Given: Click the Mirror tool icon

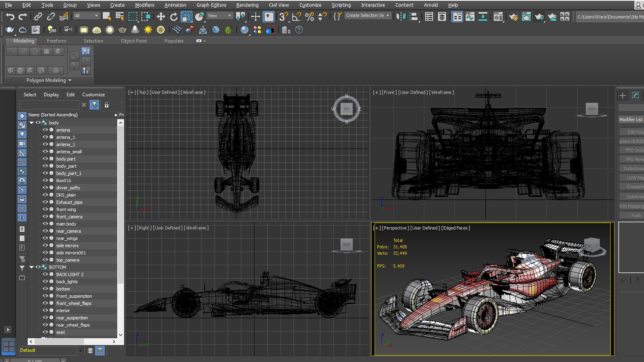Looking at the screenshot, I should (x=401, y=16).
